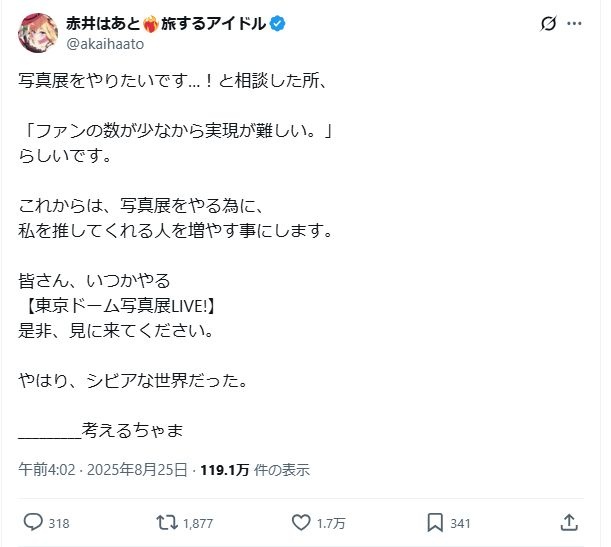Image resolution: width=611 pixels, height=547 pixels.
Task: Click the blue verified badge
Action: tap(277, 23)
